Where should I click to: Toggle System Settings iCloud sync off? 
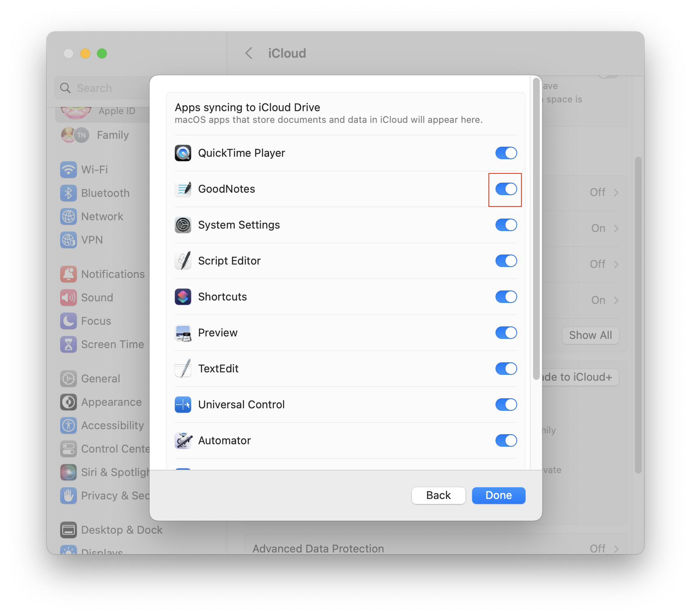pos(506,225)
